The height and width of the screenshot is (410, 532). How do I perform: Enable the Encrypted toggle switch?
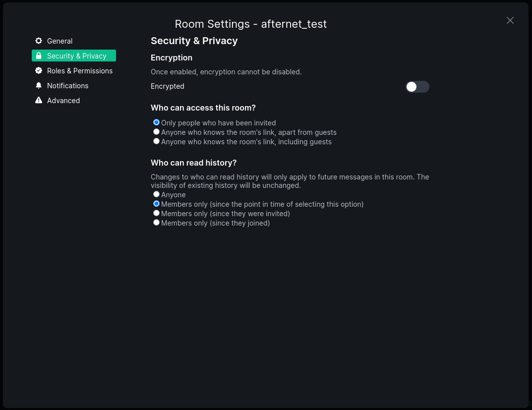pos(417,87)
